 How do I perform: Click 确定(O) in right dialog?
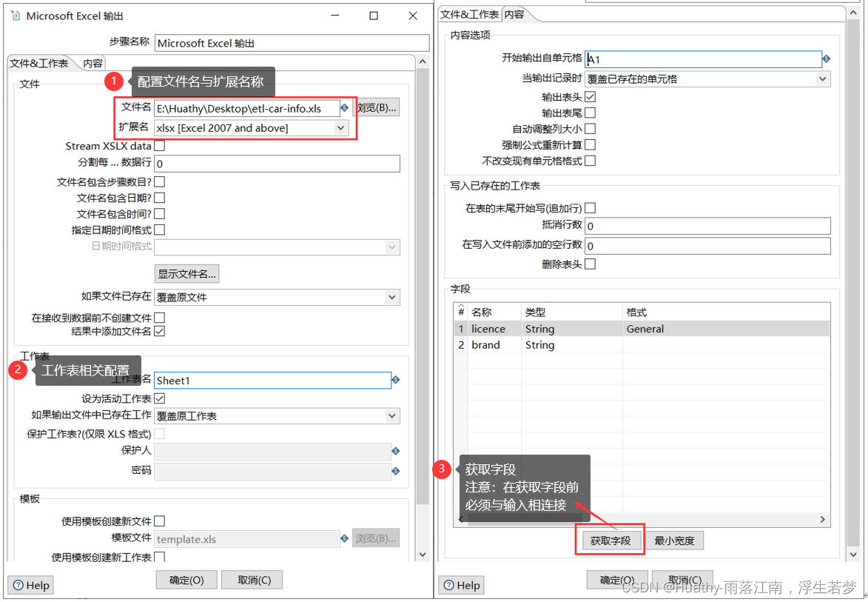tap(616, 580)
